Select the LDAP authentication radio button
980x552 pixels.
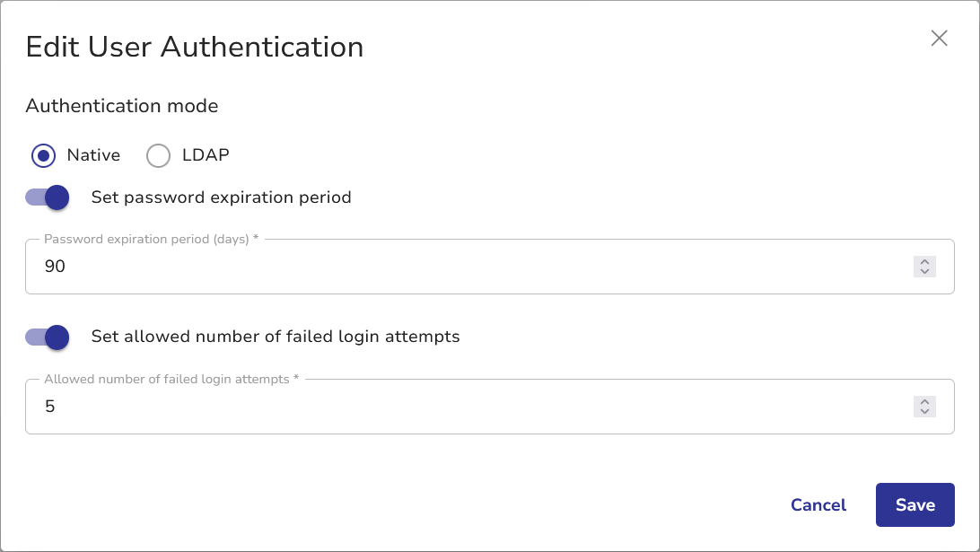point(158,155)
